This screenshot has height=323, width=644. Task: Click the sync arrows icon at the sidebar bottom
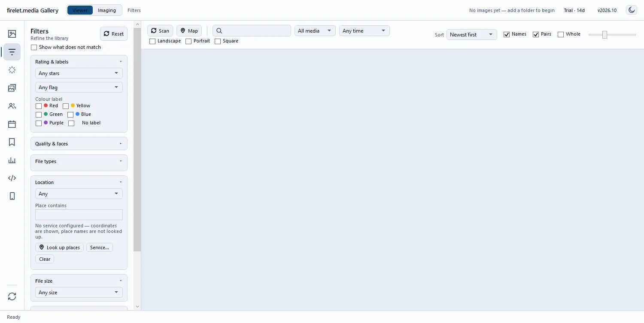coord(12,296)
